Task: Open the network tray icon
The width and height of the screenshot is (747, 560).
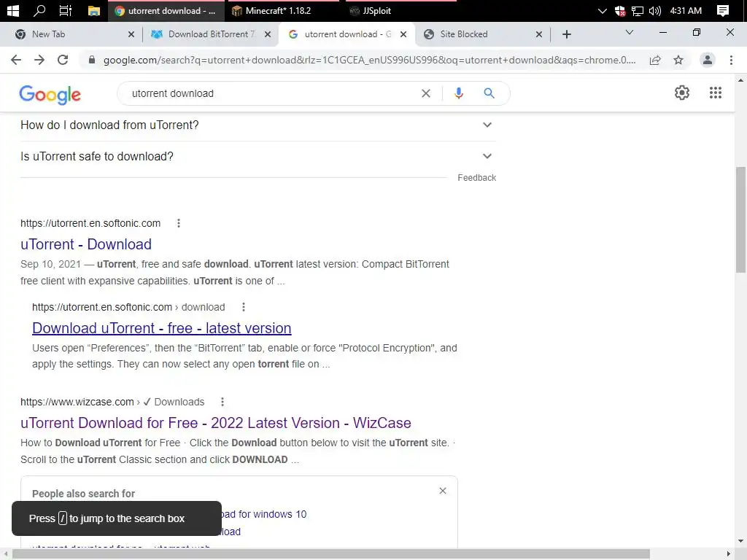Action: (637, 11)
